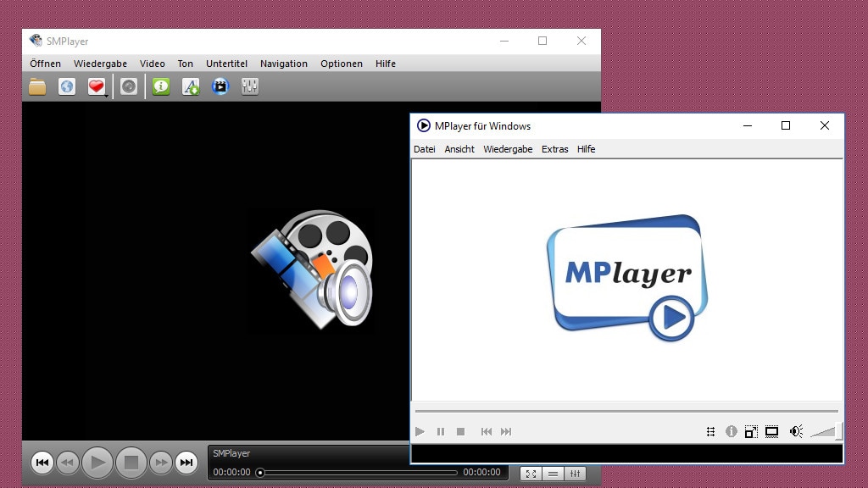The height and width of the screenshot is (488, 868).
Task: Toggle the playlist button in SMPlayer
Action: click(x=553, y=474)
